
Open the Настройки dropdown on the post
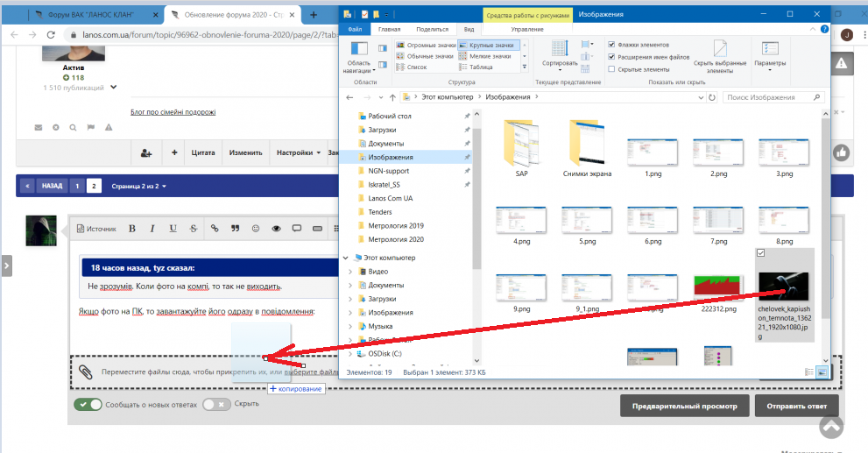click(x=298, y=152)
